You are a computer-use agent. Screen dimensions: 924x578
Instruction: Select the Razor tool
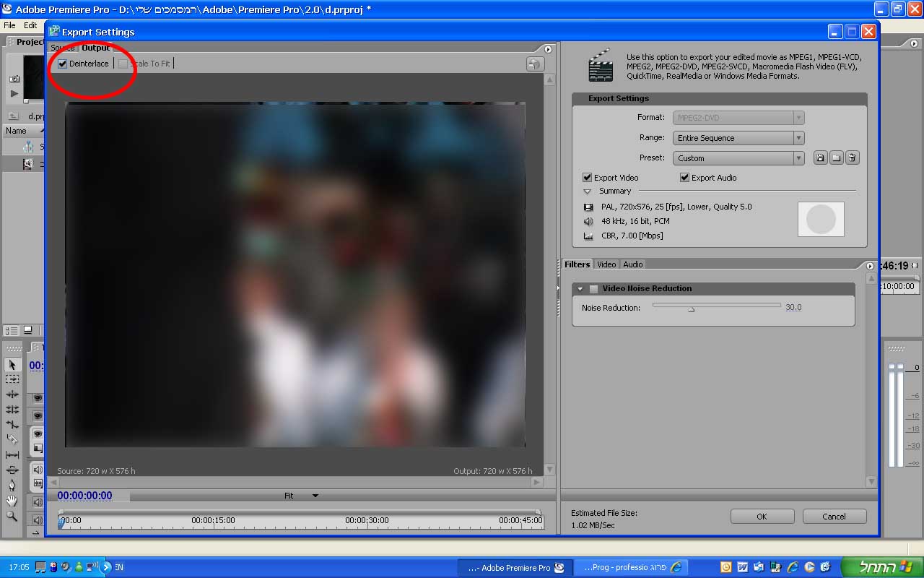(12, 439)
